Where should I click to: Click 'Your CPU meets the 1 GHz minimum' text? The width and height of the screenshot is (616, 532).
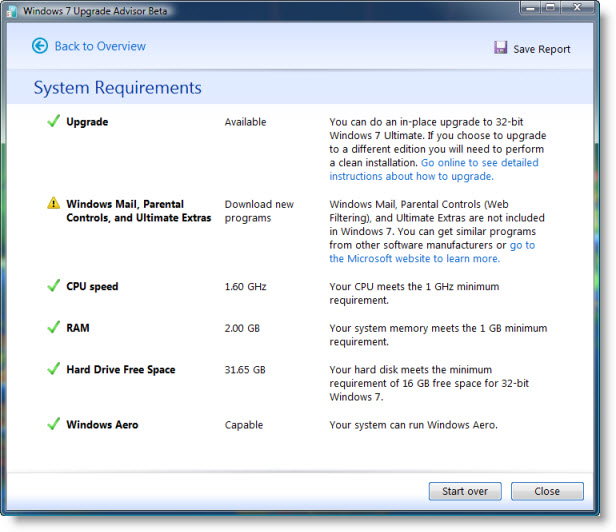(x=414, y=287)
